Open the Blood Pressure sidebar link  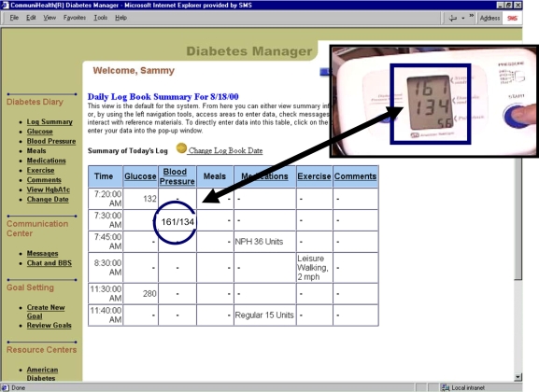coord(51,141)
